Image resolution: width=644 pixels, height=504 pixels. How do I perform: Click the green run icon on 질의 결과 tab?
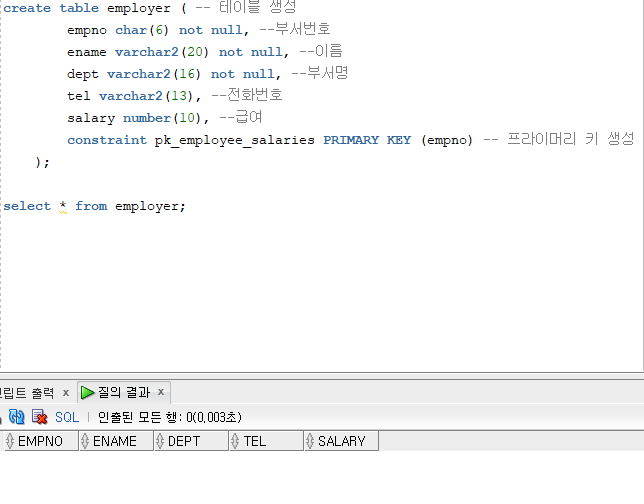[x=87, y=392]
